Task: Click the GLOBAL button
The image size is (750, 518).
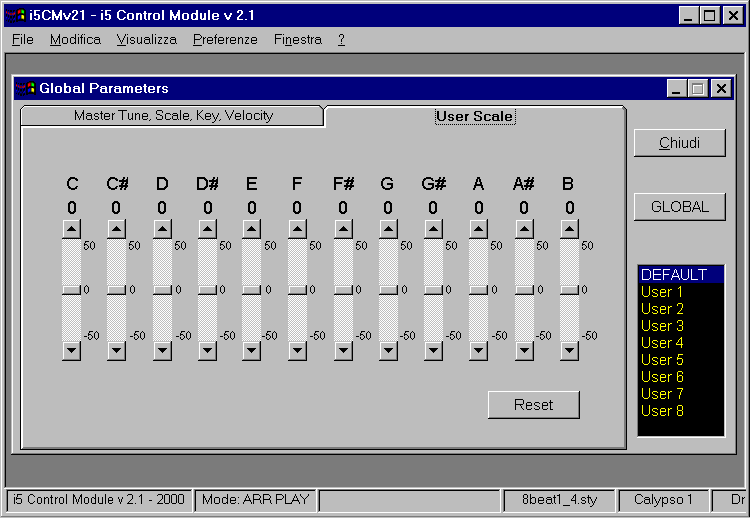Action: [x=679, y=207]
